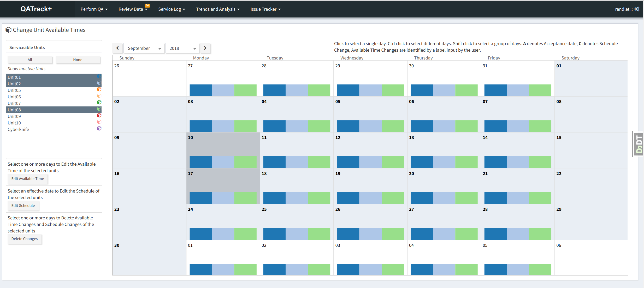The width and height of the screenshot is (644, 288).
Task: Select Saturday September 15 on calendar
Action: [591, 150]
